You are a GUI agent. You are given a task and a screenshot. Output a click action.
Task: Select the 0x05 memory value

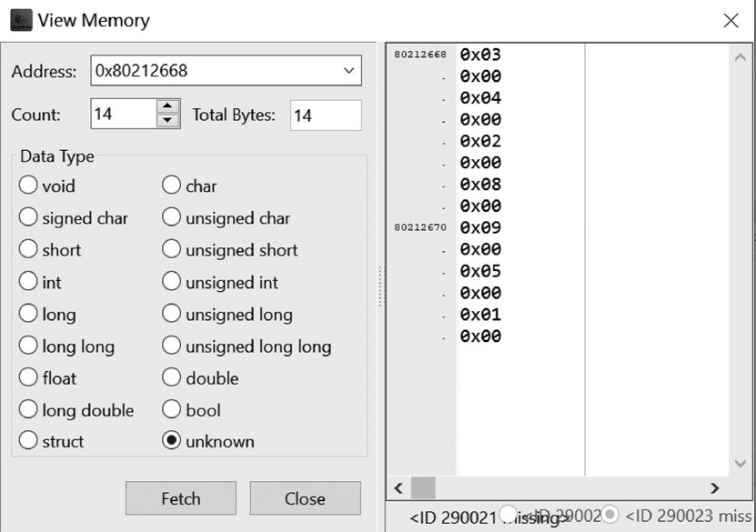click(480, 271)
